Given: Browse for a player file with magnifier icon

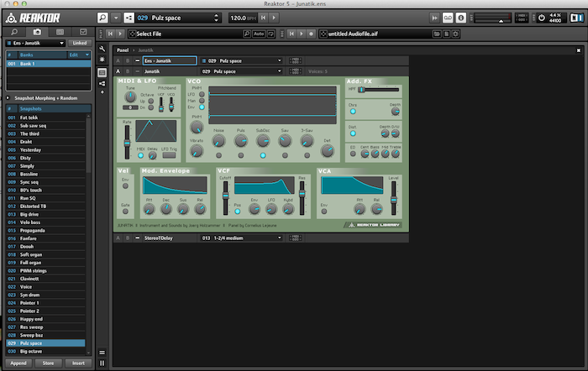Looking at the screenshot, I should pos(247,34).
